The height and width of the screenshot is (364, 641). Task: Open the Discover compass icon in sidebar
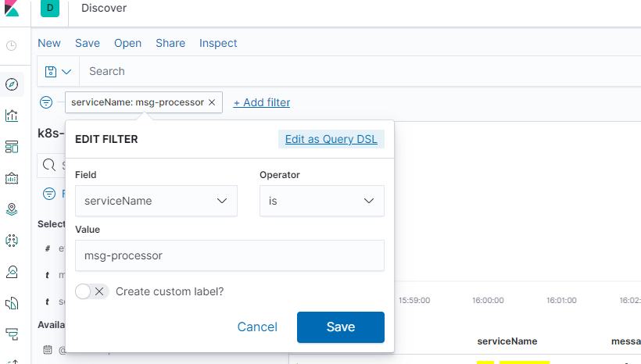click(12, 84)
